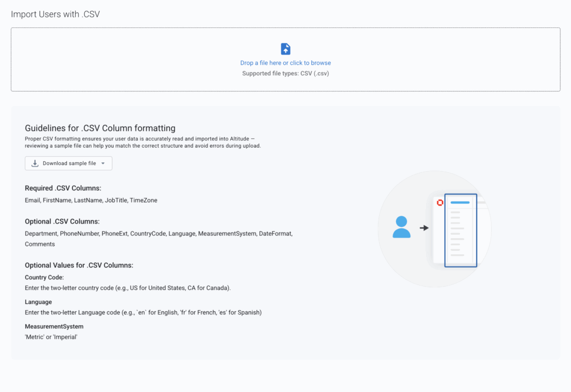Click the bold "Language" label
This screenshot has height=392, width=571.
click(x=38, y=302)
